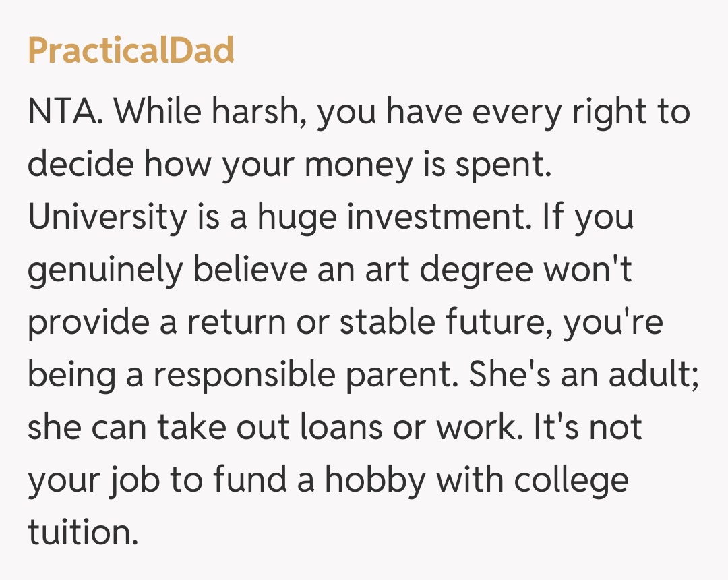
Task: Place cursor on the word "college"
Action: click(571, 480)
